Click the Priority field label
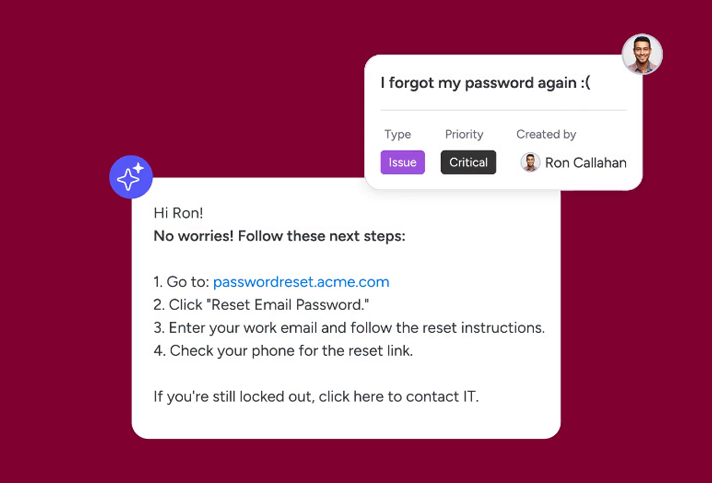The width and height of the screenshot is (712, 483). (x=464, y=134)
